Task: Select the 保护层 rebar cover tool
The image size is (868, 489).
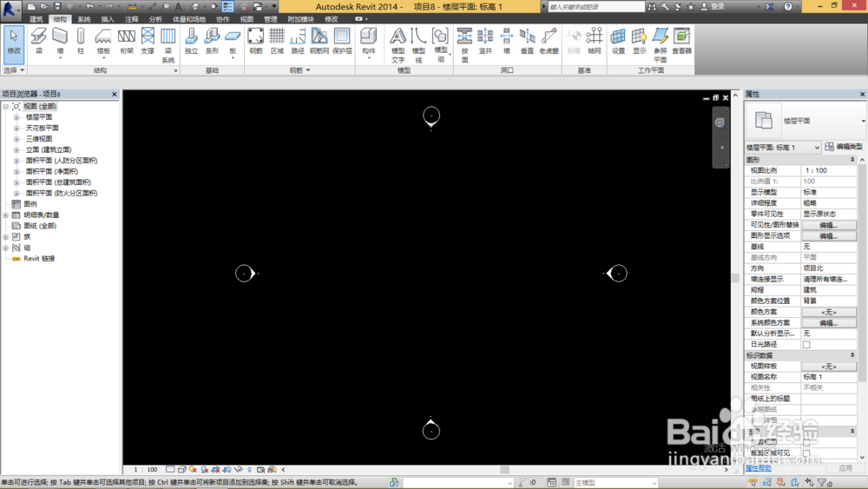Action: click(x=342, y=41)
